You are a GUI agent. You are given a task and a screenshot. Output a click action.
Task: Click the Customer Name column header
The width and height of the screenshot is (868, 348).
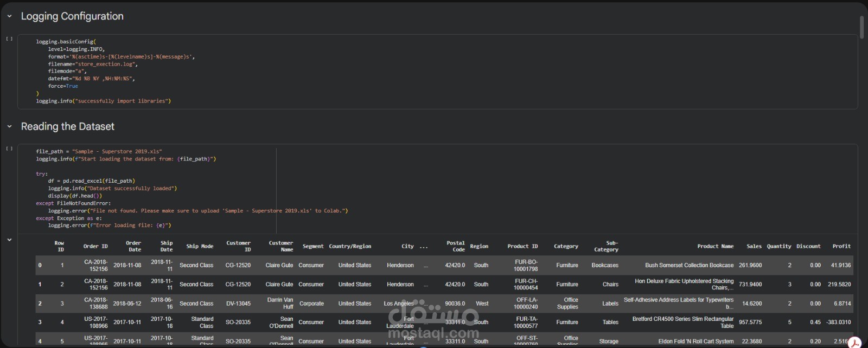click(281, 246)
